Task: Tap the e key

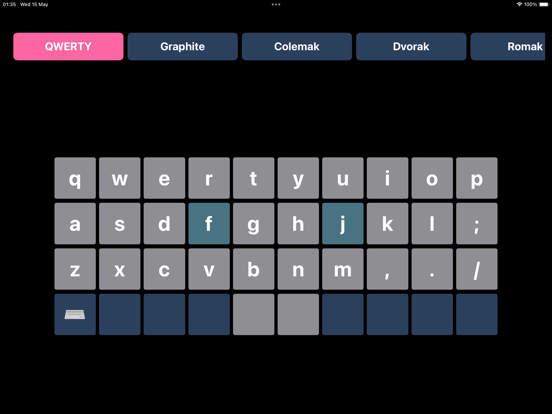Action: [164, 178]
